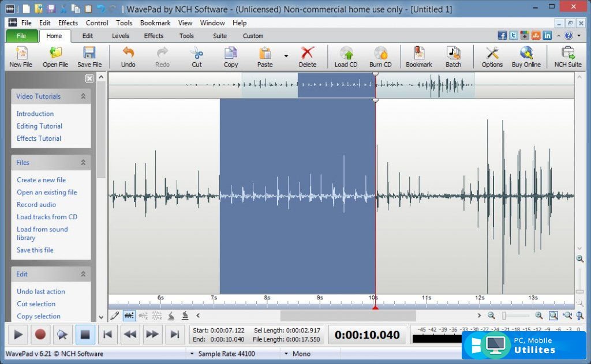Viewport: 591px width, 364px height.
Task: Start recording with the red Record button
Action: click(40, 334)
